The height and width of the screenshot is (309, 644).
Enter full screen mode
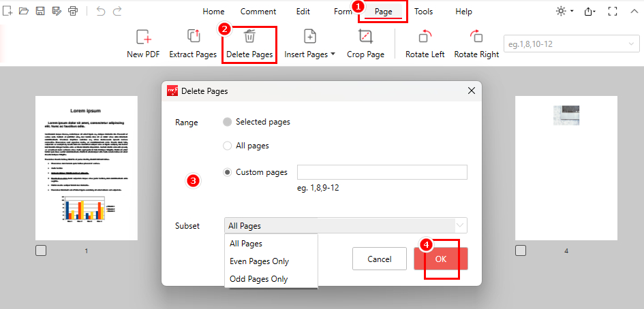(613, 12)
